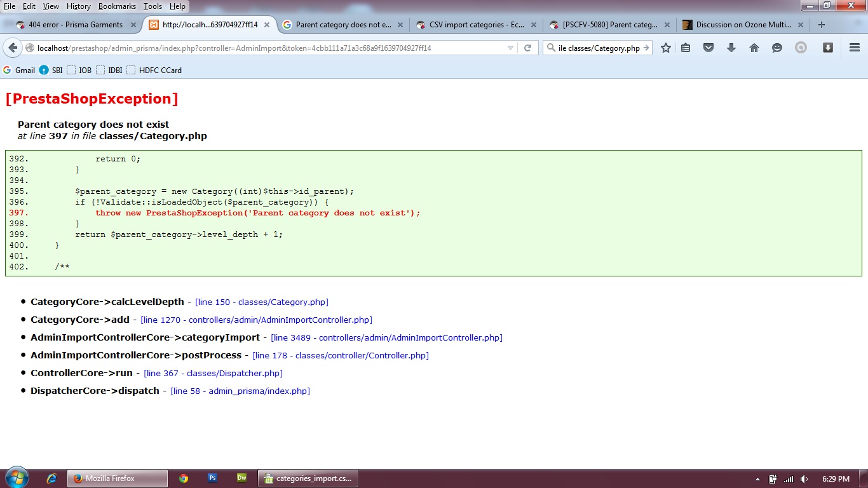Open the Hello smiley chat icon

777,48
